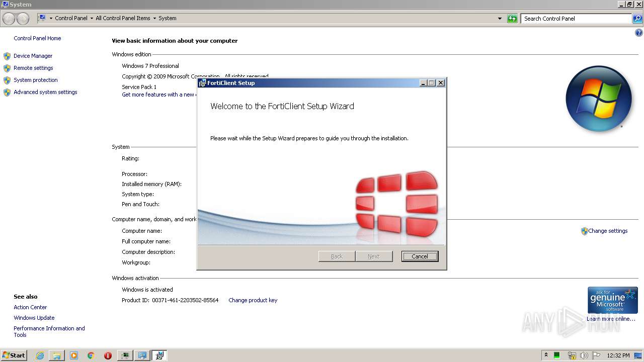The image size is (644, 362).
Task: Expand dropdown arrow before Control Panel breadcrumb
Action: click(51, 18)
